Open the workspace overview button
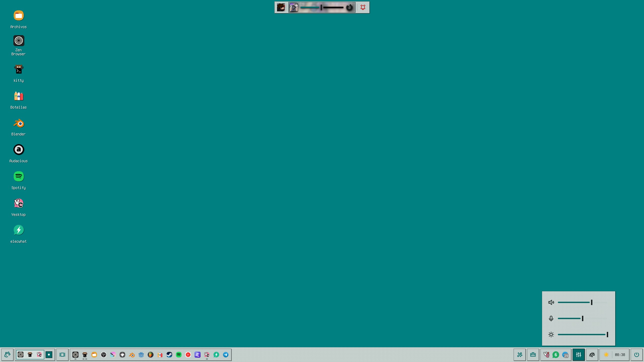 62,355
